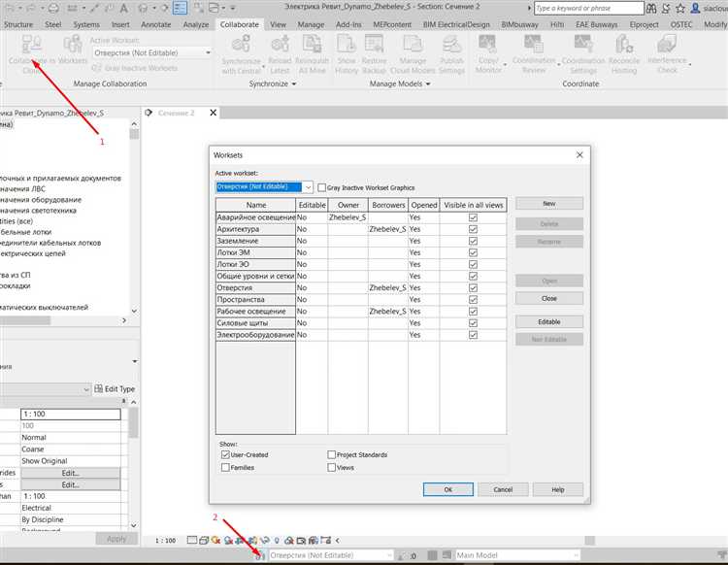This screenshot has height=565, width=728.
Task: Open the BIM ElectricalDesign tab
Action: coord(456,24)
